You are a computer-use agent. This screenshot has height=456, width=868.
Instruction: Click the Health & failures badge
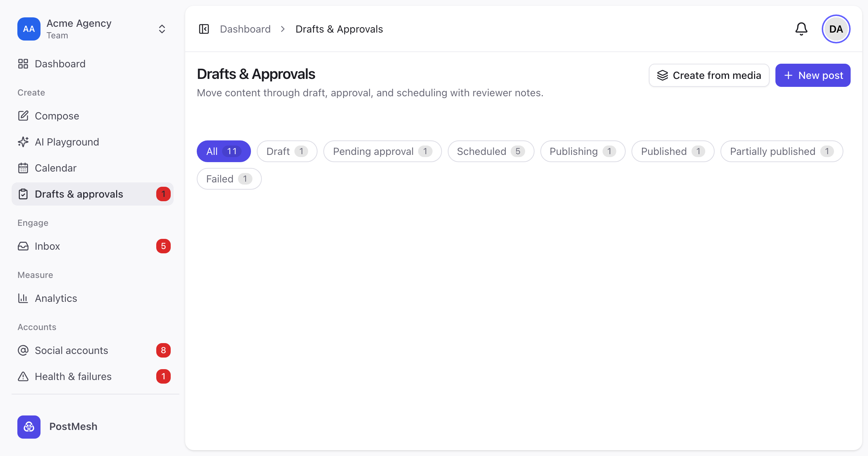pos(163,376)
